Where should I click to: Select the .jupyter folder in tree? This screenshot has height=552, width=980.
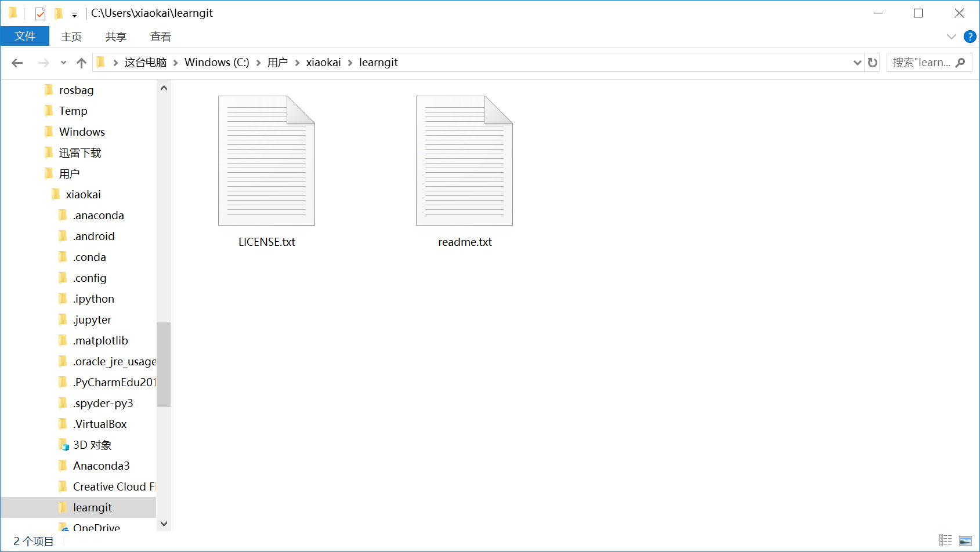click(92, 319)
